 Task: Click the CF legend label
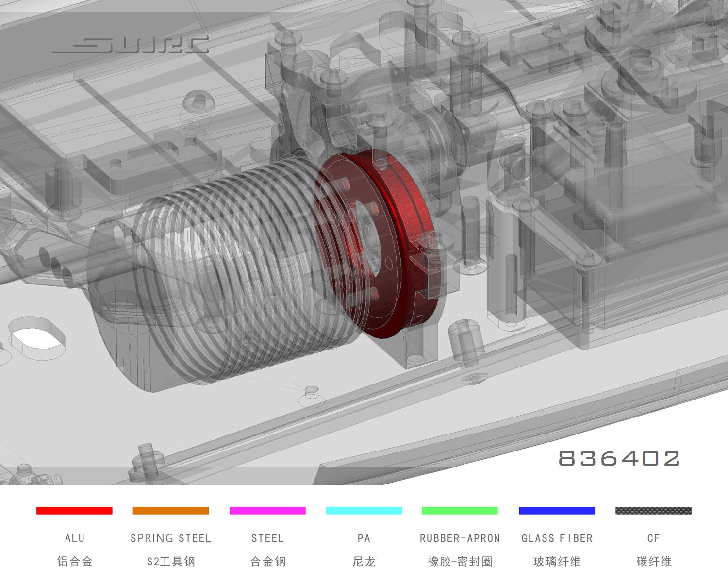click(653, 538)
